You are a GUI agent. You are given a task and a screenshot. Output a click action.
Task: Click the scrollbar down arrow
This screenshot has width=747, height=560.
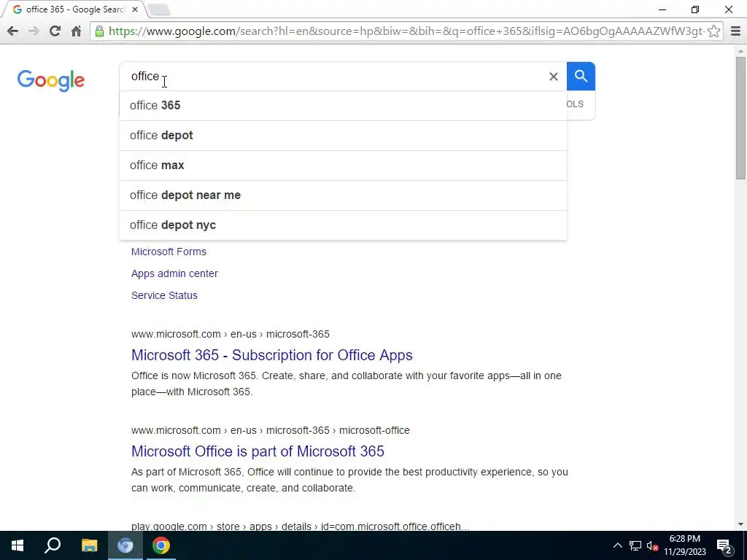tap(740, 524)
